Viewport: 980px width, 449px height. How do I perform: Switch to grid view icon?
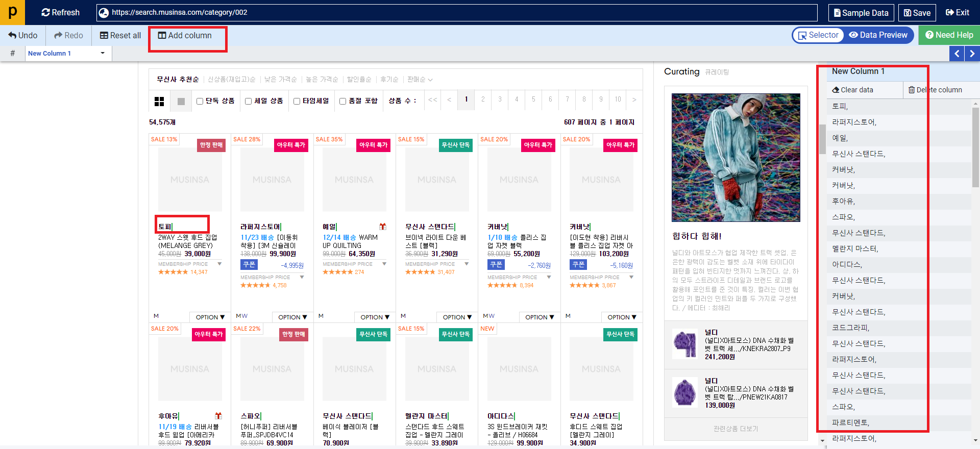pyautogui.click(x=159, y=101)
